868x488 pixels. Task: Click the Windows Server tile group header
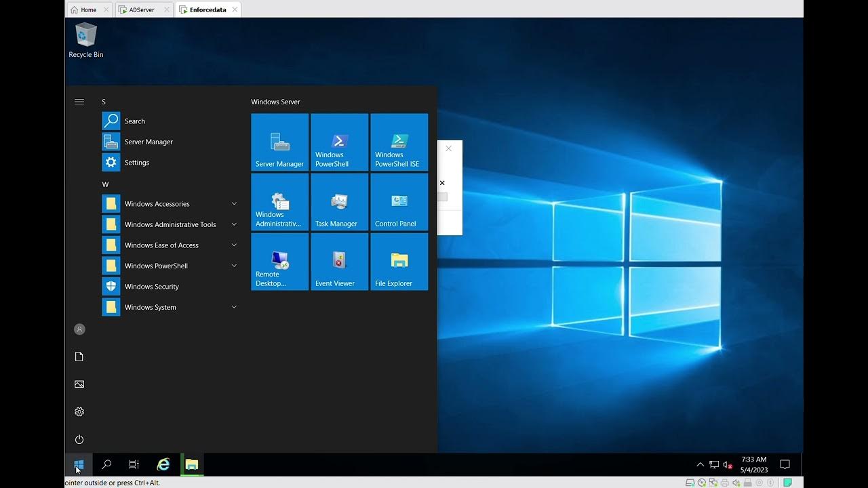pyautogui.click(x=275, y=102)
